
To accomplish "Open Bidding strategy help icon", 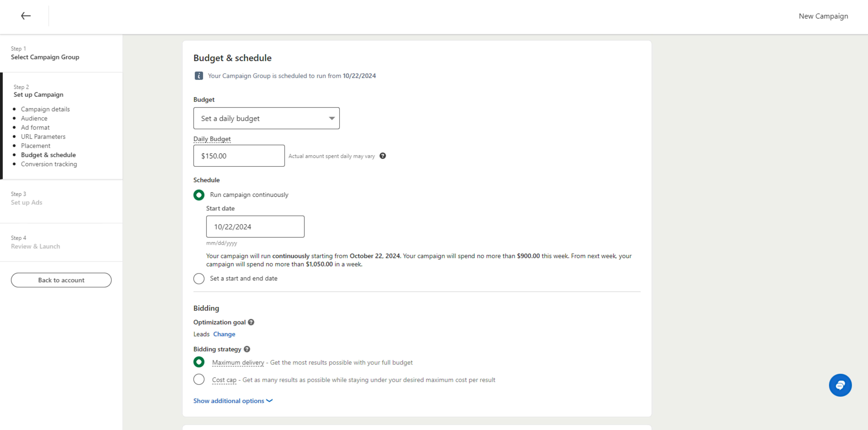I will point(247,349).
